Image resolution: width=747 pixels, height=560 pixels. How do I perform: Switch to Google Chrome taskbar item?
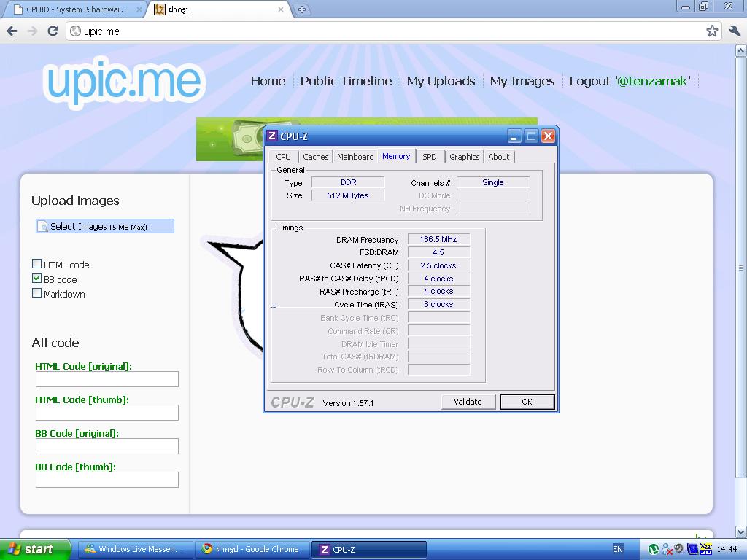point(251,550)
